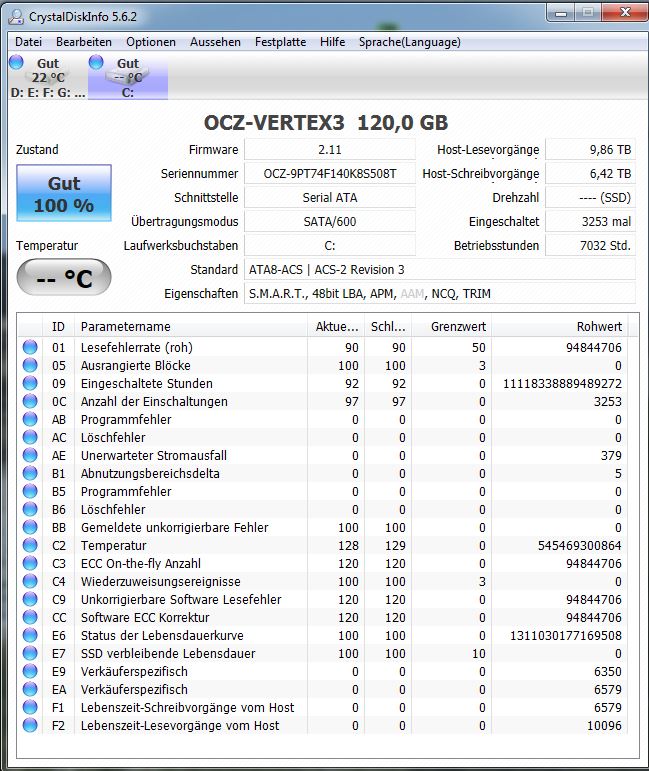This screenshot has width=649, height=771.
Task: Click the Drehzahl value ---- (SSD)
Action: [590, 198]
